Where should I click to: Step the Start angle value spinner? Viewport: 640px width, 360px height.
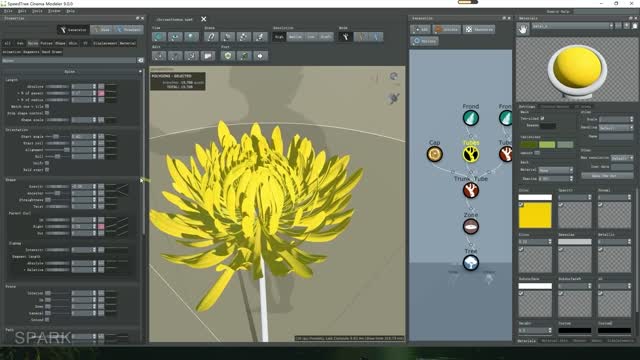click(x=94, y=136)
